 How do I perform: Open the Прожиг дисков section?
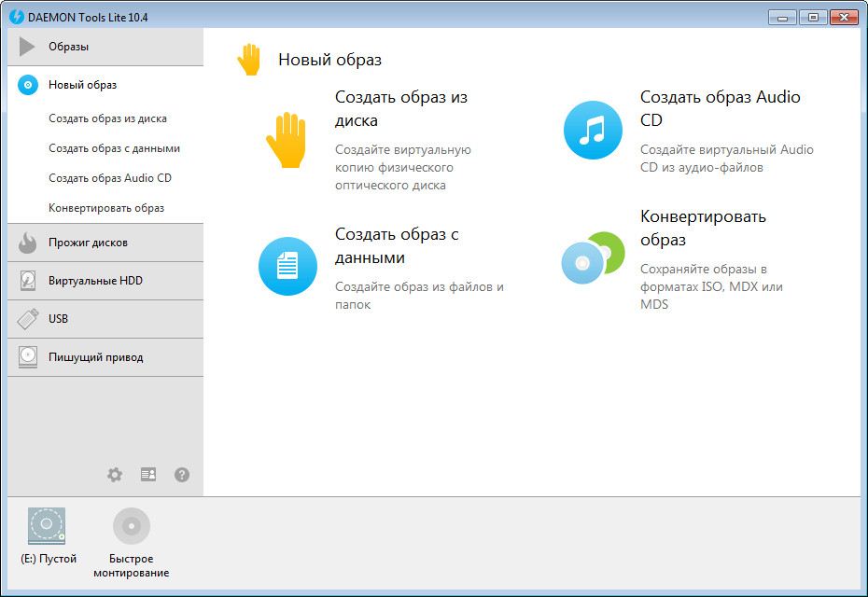pyautogui.click(x=105, y=243)
